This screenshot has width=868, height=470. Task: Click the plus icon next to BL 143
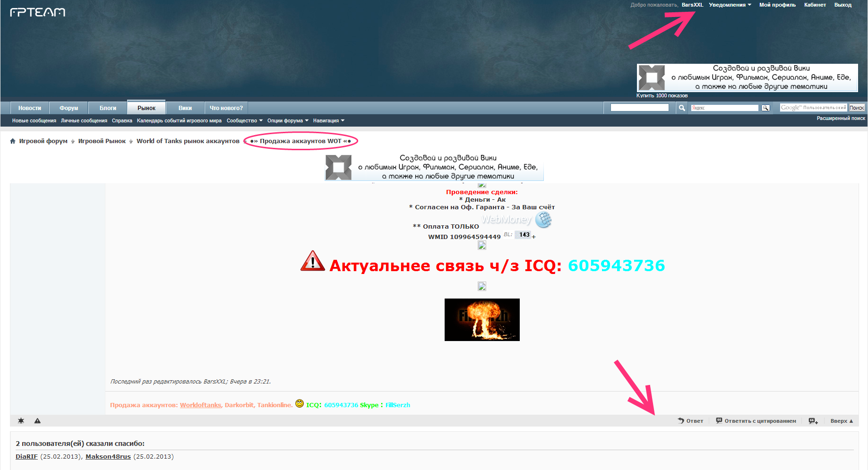[534, 237]
